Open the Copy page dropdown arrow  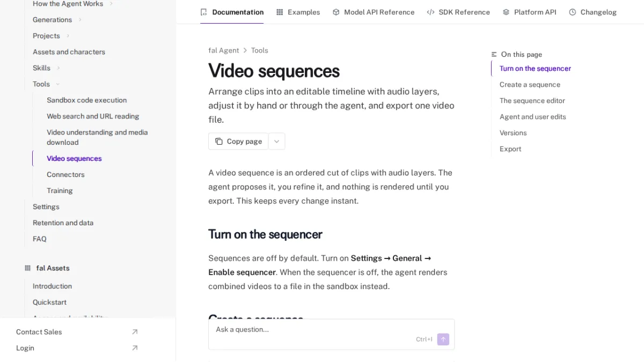(277, 142)
